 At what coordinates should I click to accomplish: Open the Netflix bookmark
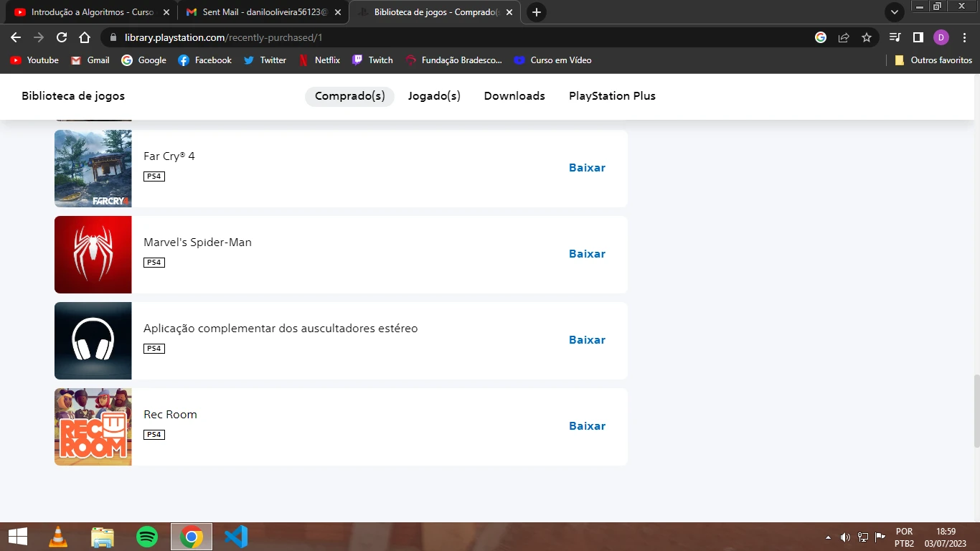(x=319, y=60)
